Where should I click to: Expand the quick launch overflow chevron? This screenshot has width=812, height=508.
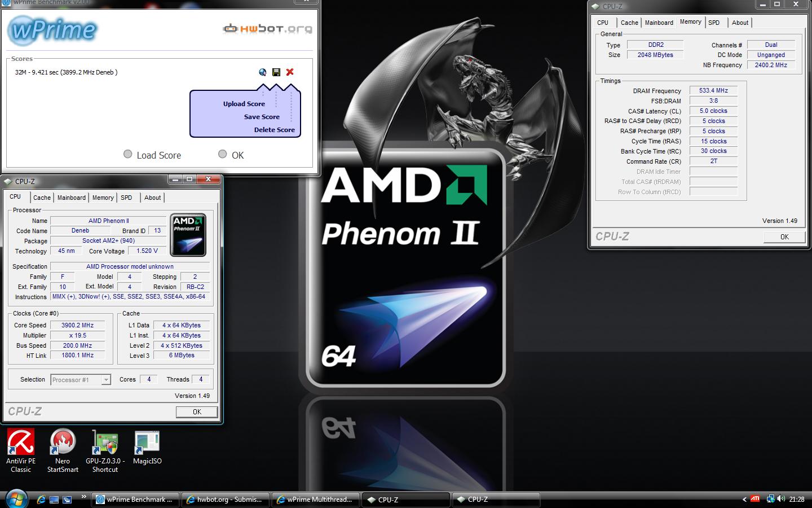tap(84, 497)
